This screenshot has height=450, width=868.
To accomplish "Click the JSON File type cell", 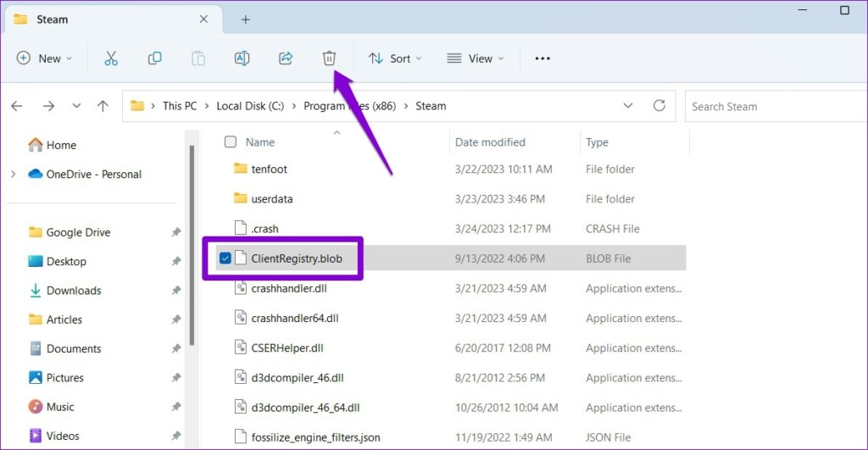I will 608,437.
